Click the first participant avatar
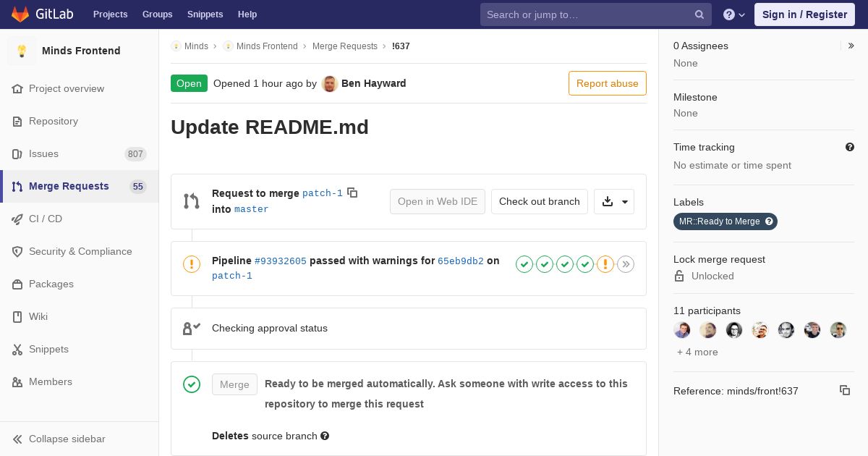The width and height of the screenshot is (868, 456). coord(682,330)
